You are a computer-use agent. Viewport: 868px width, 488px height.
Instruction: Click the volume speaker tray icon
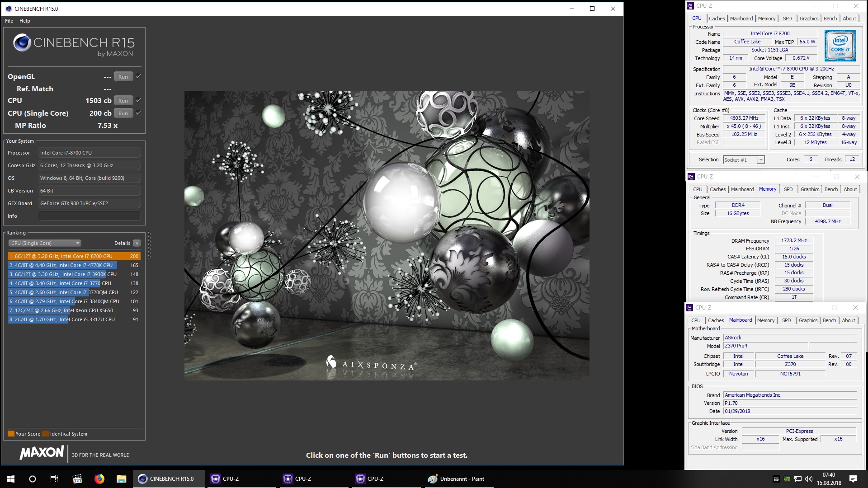click(x=809, y=479)
